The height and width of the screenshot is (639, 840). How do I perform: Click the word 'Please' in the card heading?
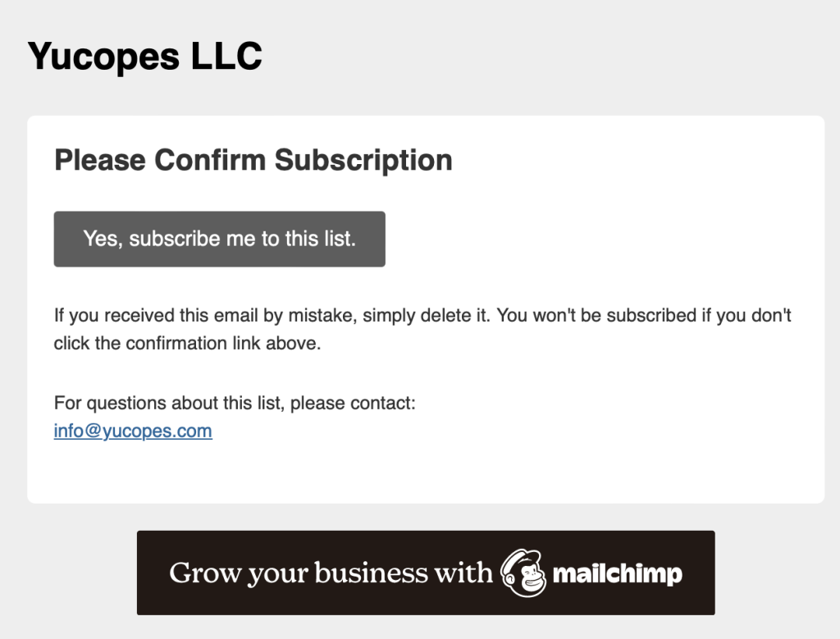pyautogui.click(x=100, y=160)
